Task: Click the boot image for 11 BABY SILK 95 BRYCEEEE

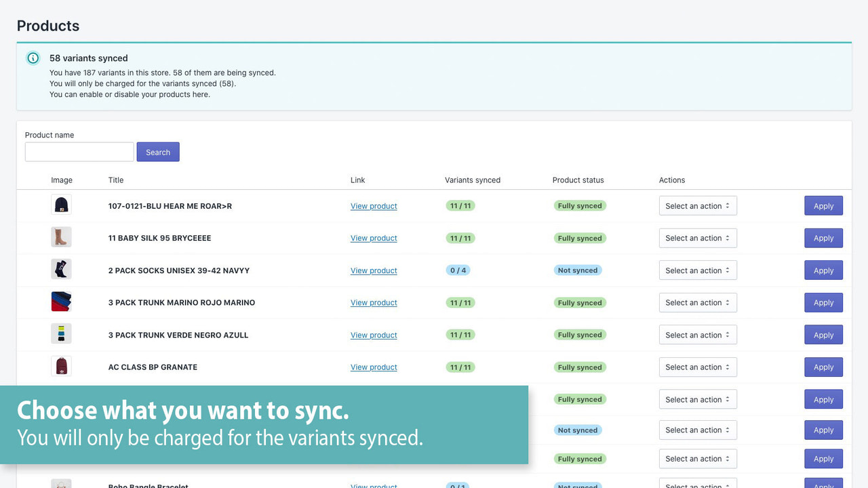Action: click(x=61, y=238)
